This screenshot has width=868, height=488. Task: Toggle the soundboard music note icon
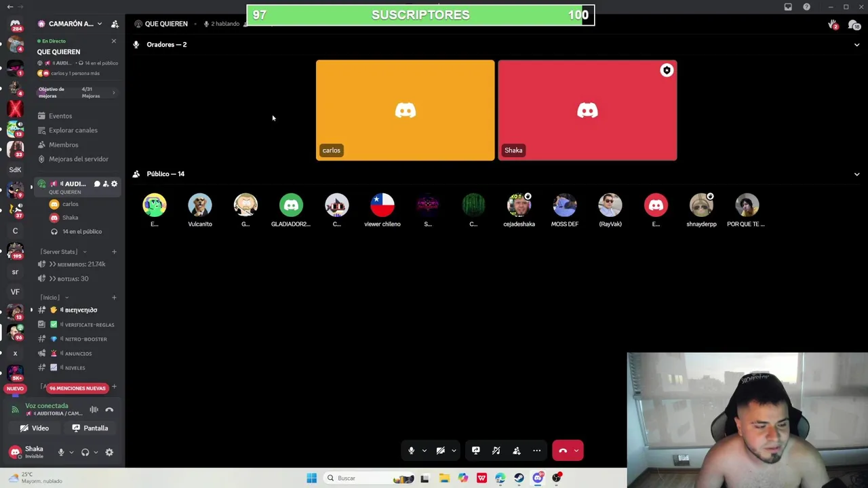click(496, 451)
